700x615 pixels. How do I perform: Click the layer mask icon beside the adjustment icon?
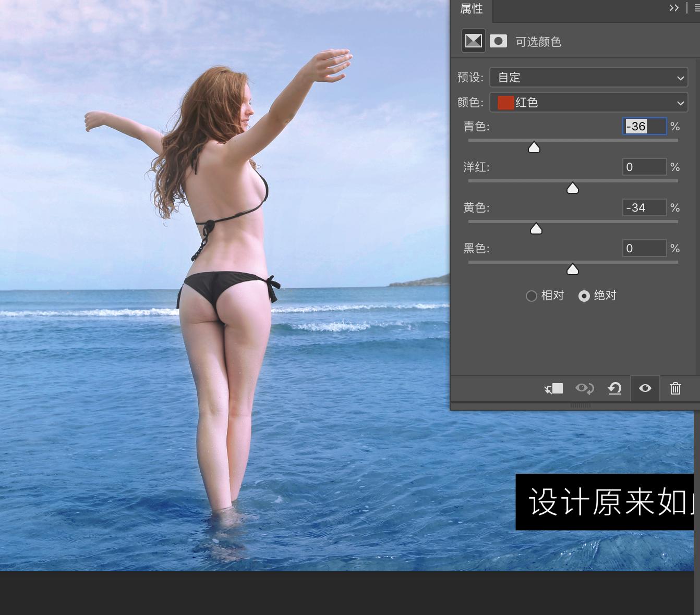[x=499, y=41]
